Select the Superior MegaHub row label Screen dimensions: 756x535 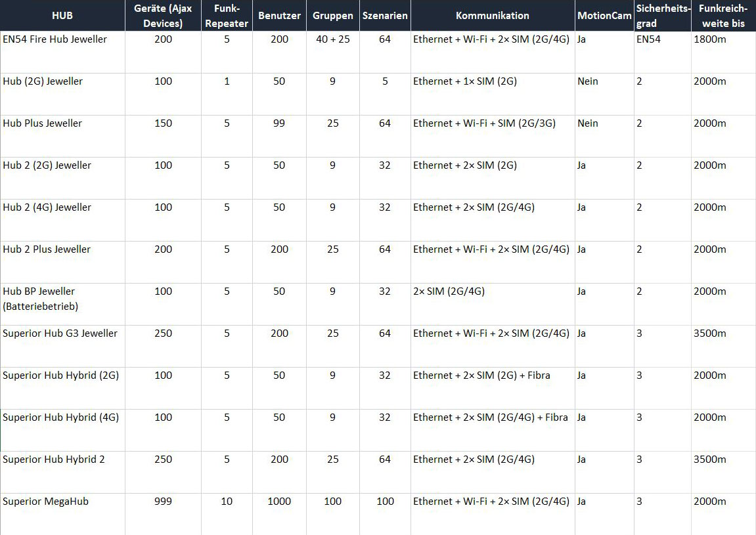point(44,502)
